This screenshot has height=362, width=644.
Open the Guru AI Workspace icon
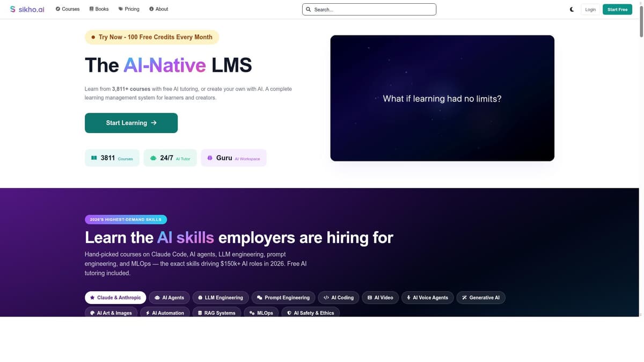tap(209, 158)
